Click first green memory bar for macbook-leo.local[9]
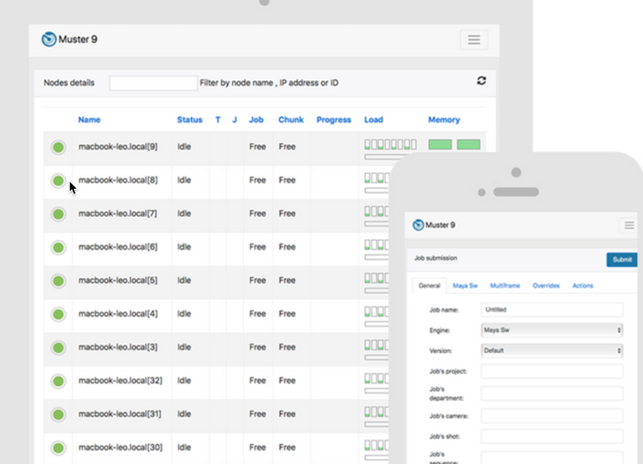The width and height of the screenshot is (643, 464). pos(440,144)
